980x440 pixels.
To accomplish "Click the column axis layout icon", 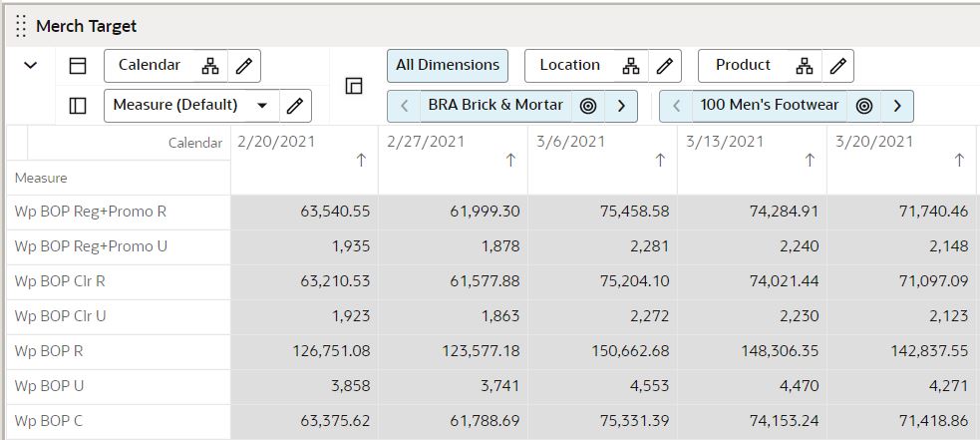I will (78, 66).
